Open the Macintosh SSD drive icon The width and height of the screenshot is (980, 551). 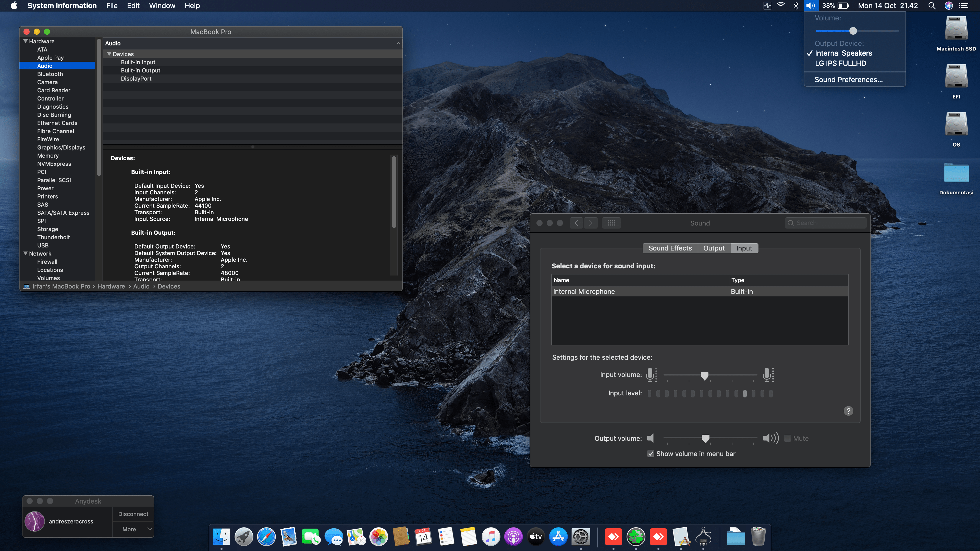click(x=956, y=29)
